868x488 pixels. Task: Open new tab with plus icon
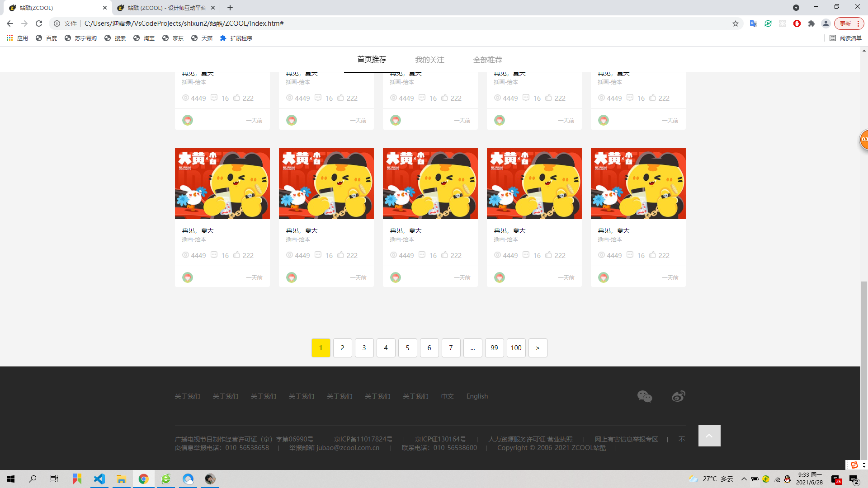pyautogui.click(x=230, y=8)
